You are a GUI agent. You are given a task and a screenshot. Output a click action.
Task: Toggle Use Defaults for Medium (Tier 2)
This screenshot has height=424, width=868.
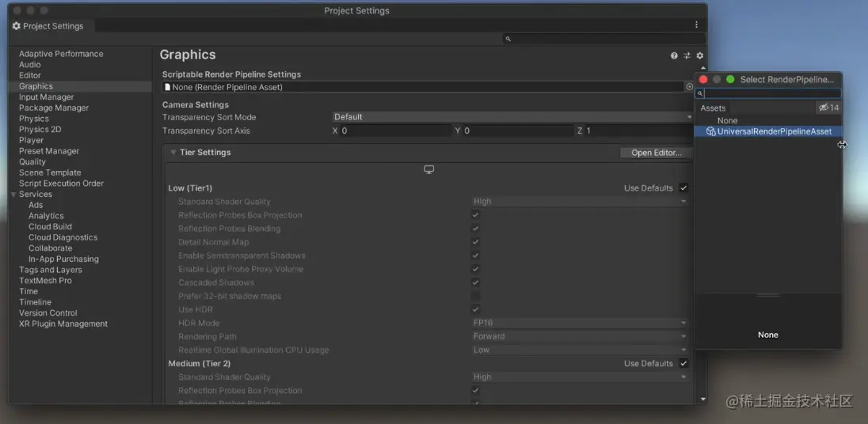pos(683,364)
